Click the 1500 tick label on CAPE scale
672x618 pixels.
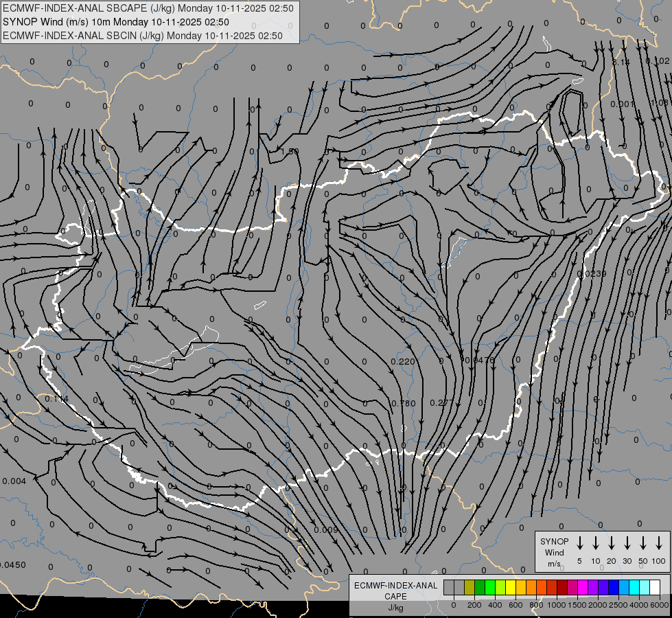pyautogui.click(x=577, y=605)
